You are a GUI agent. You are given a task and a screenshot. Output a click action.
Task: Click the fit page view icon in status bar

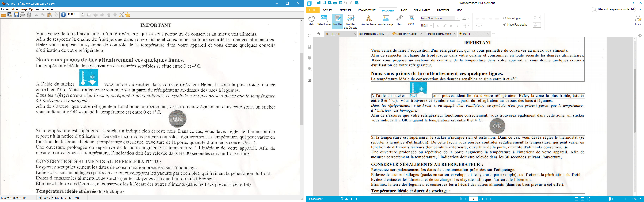(x=583, y=199)
